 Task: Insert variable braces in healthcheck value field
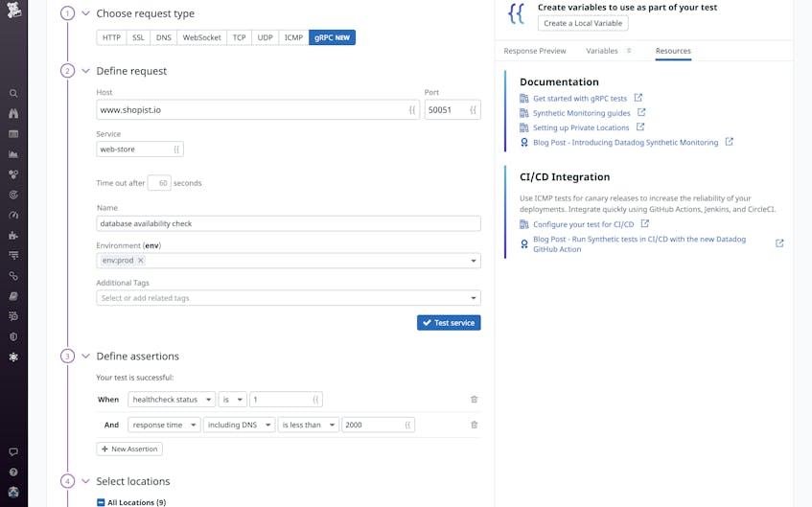pos(316,400)
